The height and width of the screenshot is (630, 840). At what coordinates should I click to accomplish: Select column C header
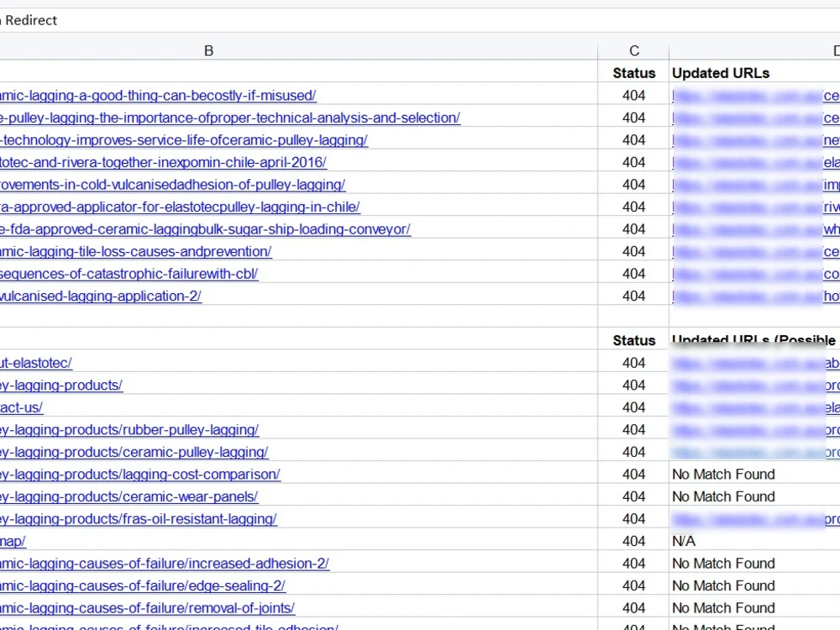point(633,51)
